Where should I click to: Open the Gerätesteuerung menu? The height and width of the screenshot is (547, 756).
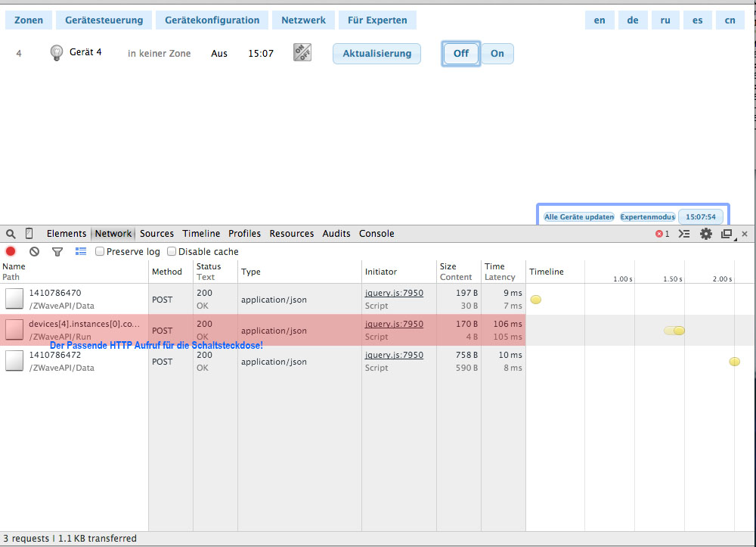pos(104,20)
